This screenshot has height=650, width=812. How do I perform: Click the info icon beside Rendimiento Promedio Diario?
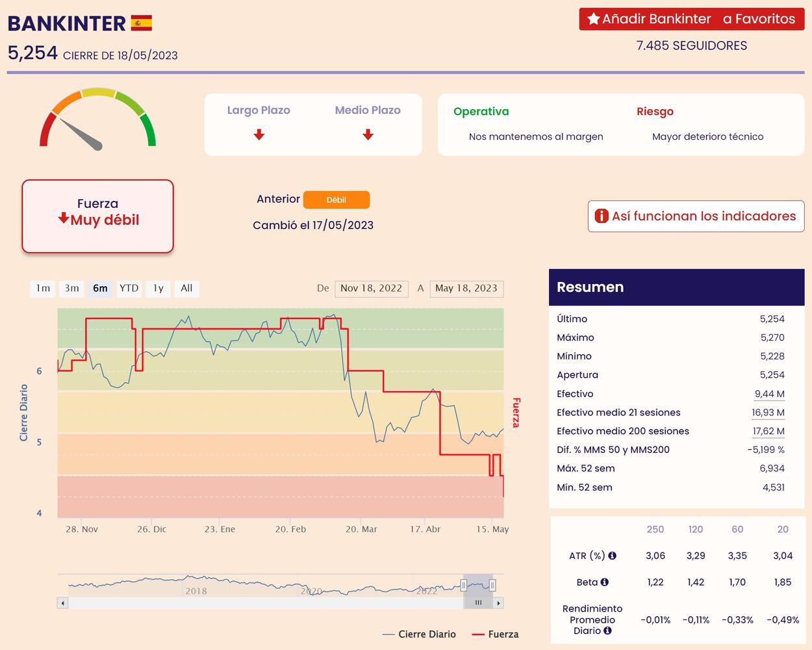[x=607, y=630]
